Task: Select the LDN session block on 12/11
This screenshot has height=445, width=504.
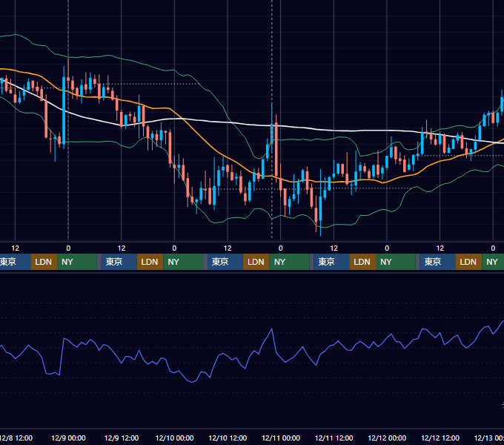Action: (362, 262)
